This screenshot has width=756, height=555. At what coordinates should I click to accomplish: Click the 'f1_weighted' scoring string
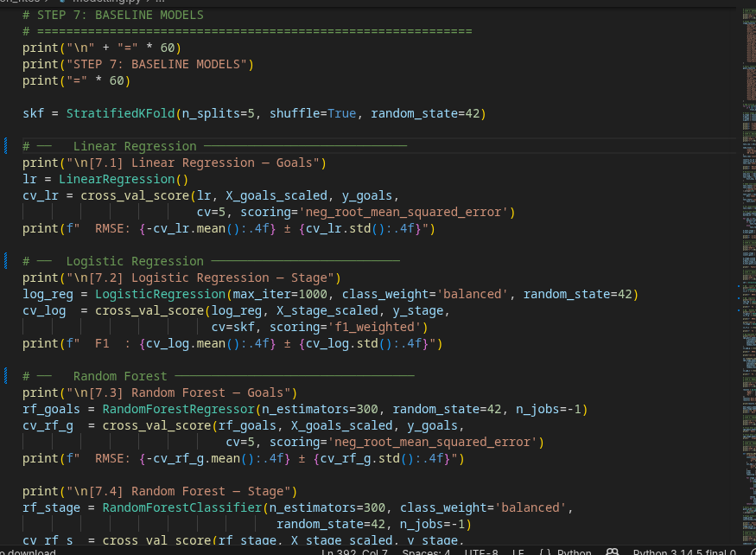(375, 327)
